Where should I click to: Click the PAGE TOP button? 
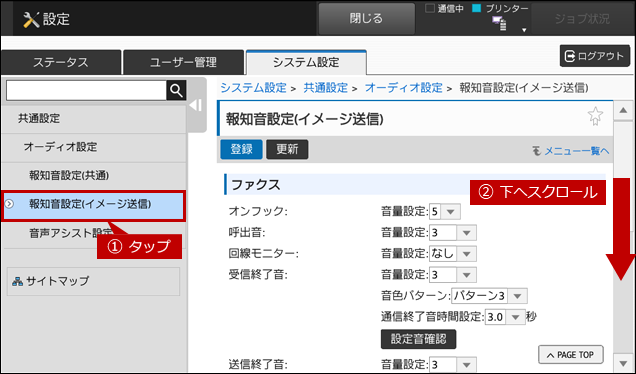(571, 355)
